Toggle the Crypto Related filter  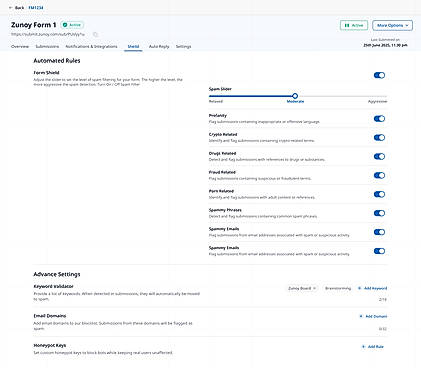379,138
